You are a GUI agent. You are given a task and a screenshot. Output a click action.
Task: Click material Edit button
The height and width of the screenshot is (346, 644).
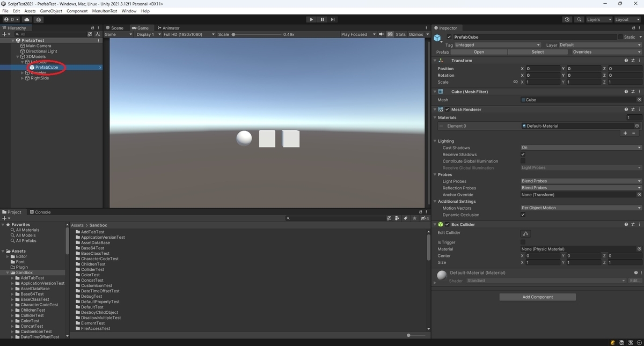(635, 281)
